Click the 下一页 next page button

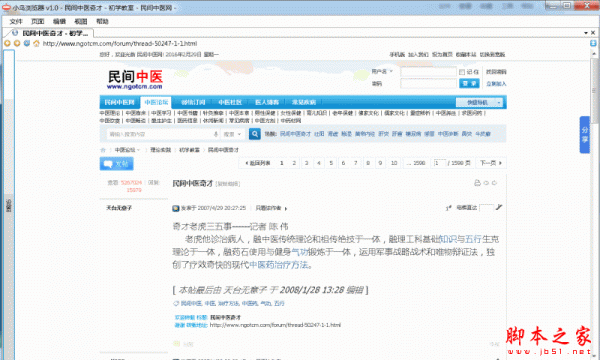[491, 163]
